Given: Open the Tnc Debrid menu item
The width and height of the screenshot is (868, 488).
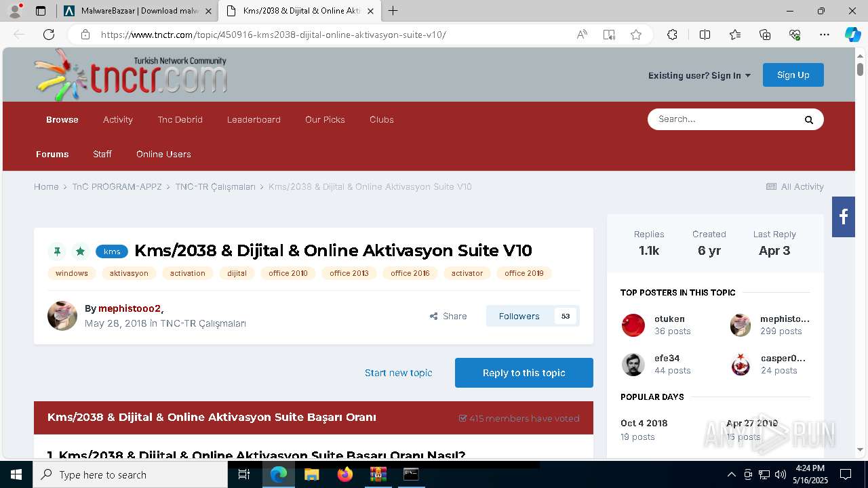Looking at the screenshot, I should [180, 119].
